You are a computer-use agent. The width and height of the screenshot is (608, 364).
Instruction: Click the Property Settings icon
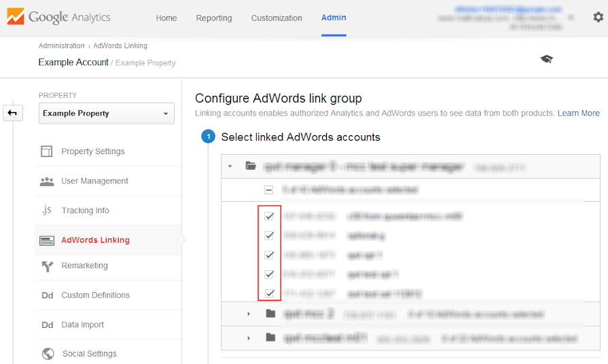pyautogui.click(x=47, y=151)
